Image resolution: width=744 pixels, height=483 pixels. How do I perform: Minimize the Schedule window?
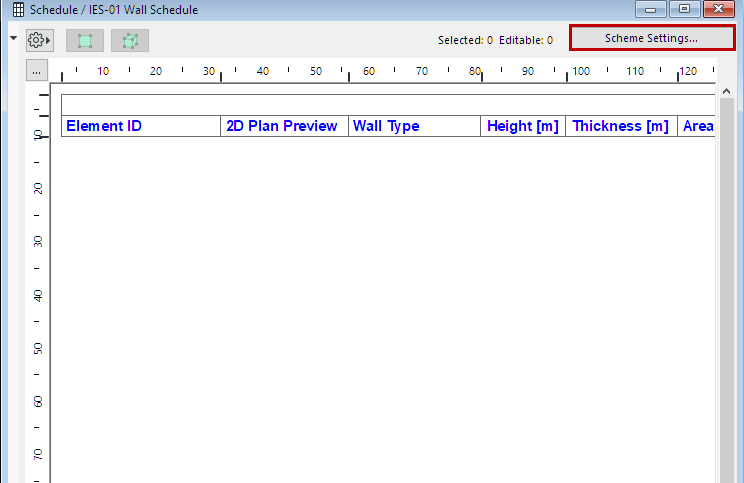[x=651, y=9]
